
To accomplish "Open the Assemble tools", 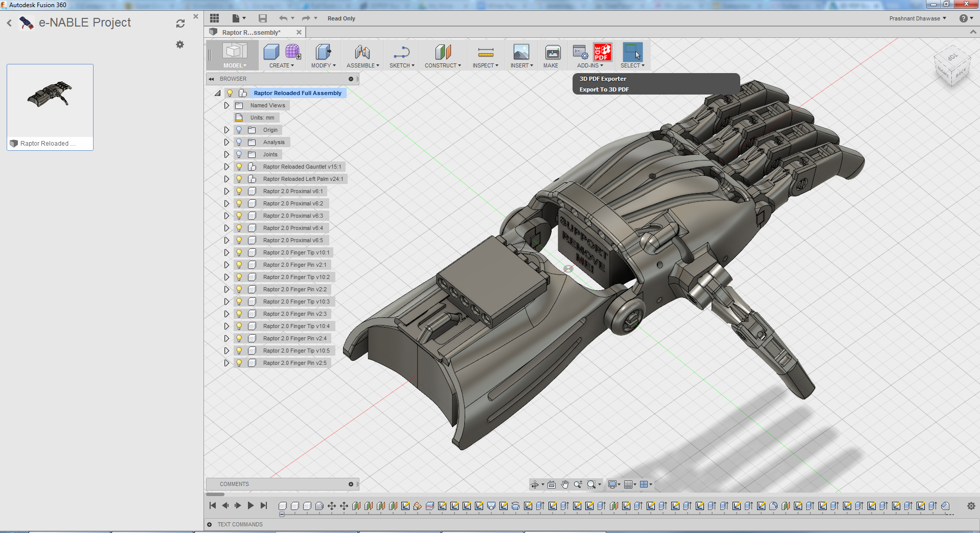I will coord(362,56).
